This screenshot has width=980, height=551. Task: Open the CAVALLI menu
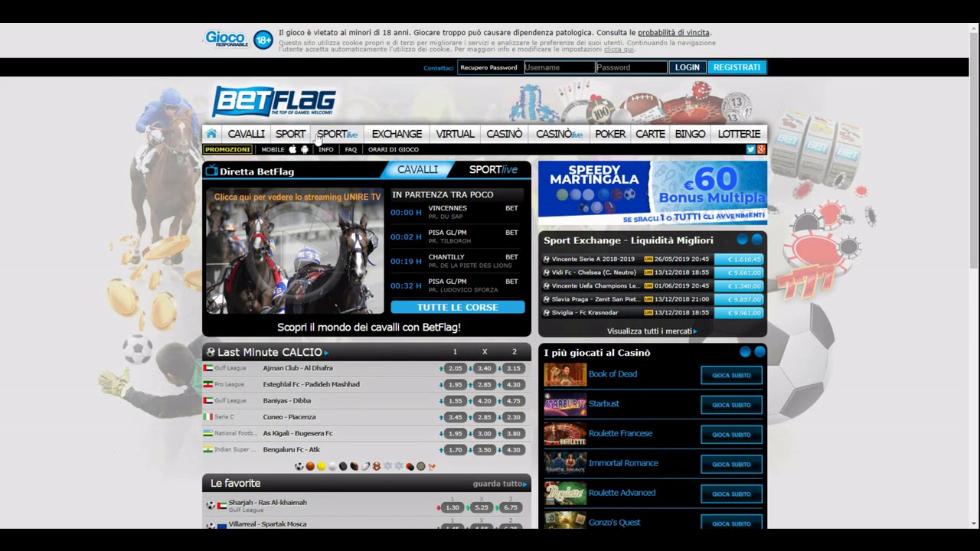coord(246,134)
